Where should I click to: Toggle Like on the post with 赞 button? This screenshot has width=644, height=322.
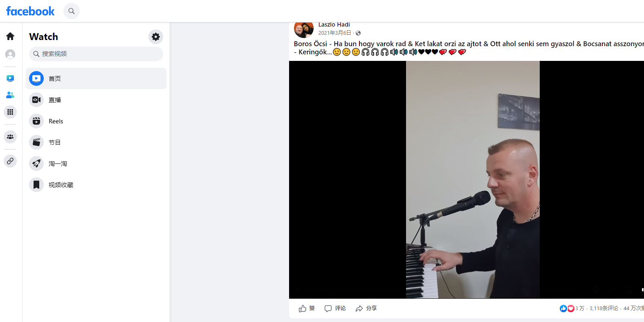[x=306, y=308]
